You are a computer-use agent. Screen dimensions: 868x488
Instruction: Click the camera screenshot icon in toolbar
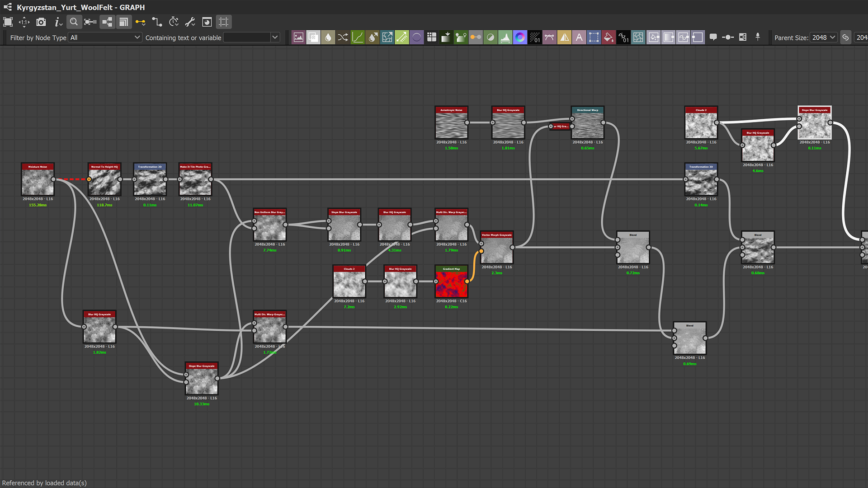click(41, 22)
